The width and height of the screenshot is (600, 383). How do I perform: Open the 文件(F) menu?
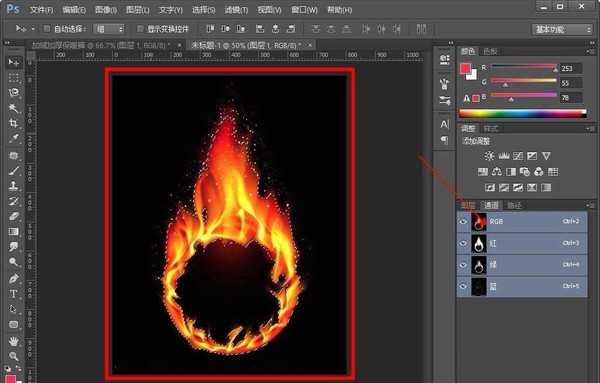pos(41,10)
